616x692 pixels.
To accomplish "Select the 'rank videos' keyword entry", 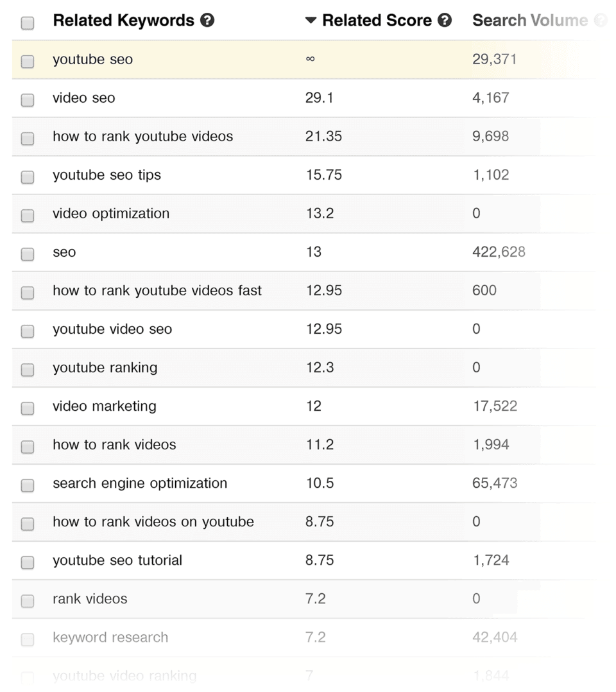I will click(89, 598).
